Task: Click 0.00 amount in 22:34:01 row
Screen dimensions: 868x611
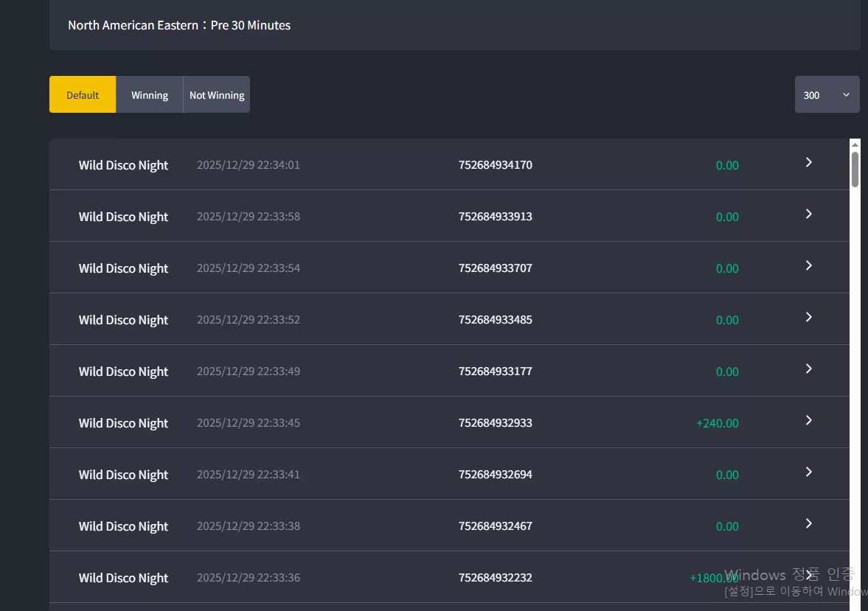Action: (x=727, y=165)
